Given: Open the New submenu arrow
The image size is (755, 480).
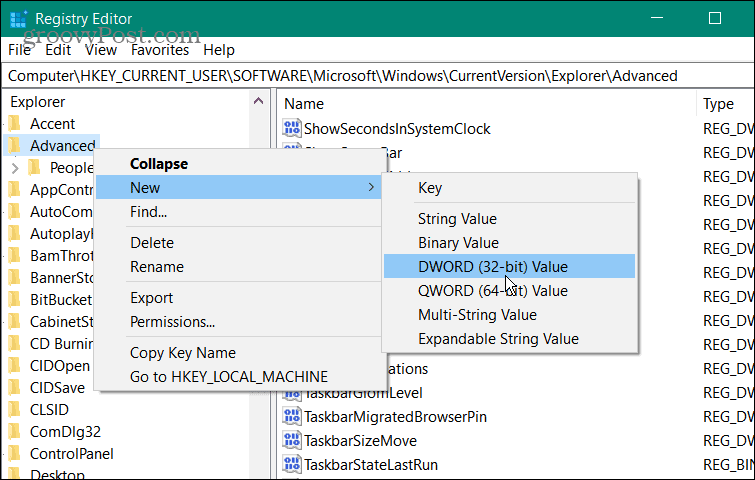Looking at the screenshot, I should click(x=371, y=188).
